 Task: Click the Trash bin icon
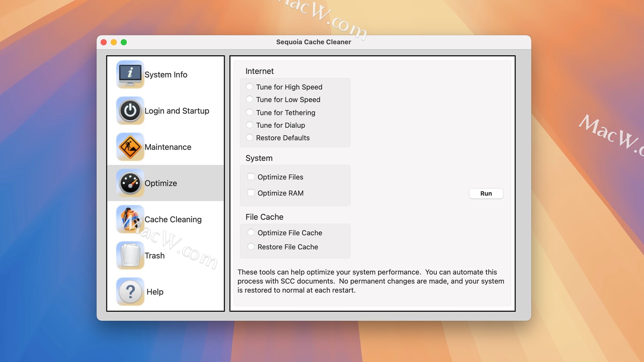pos(130,255)
